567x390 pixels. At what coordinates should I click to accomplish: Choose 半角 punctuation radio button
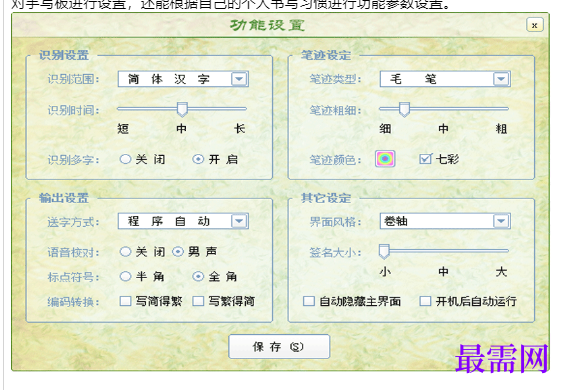point(125,277)
